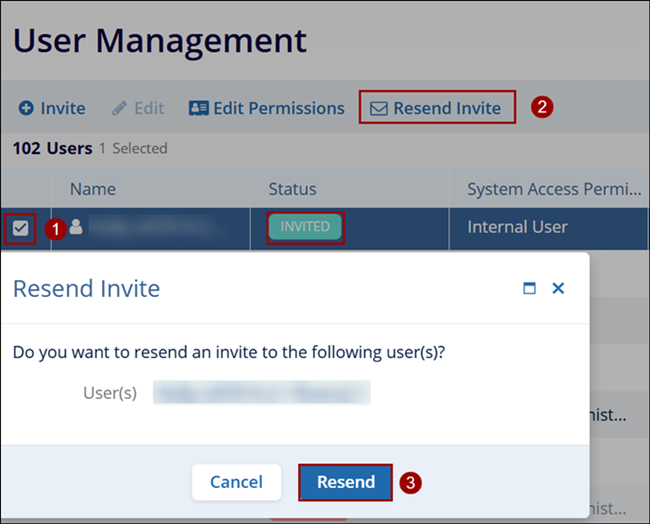Click the Resend Invite dialog title
Screen dimensions: 650x524
coord(86,289)
